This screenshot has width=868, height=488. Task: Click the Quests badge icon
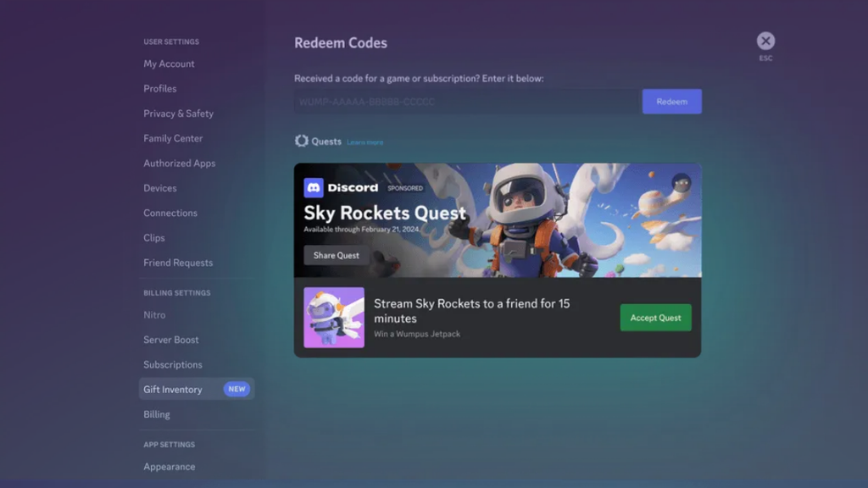pyautogui.click(x=301, y=141)
